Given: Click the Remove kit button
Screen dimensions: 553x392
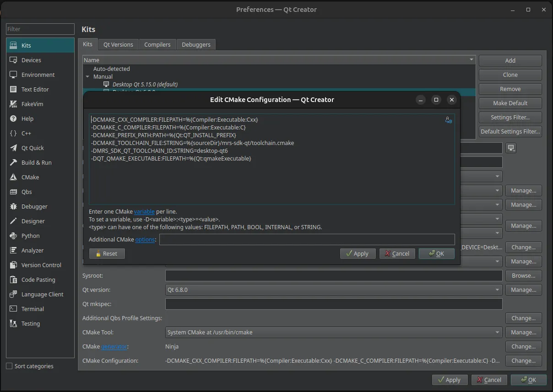Looking at the screenshot, I should tap(510, 89).
